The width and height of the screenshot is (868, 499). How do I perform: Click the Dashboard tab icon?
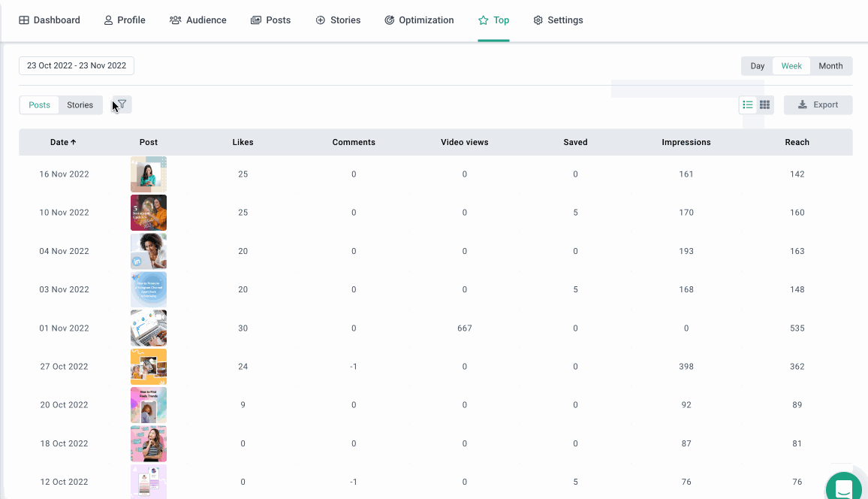(24, 20)
